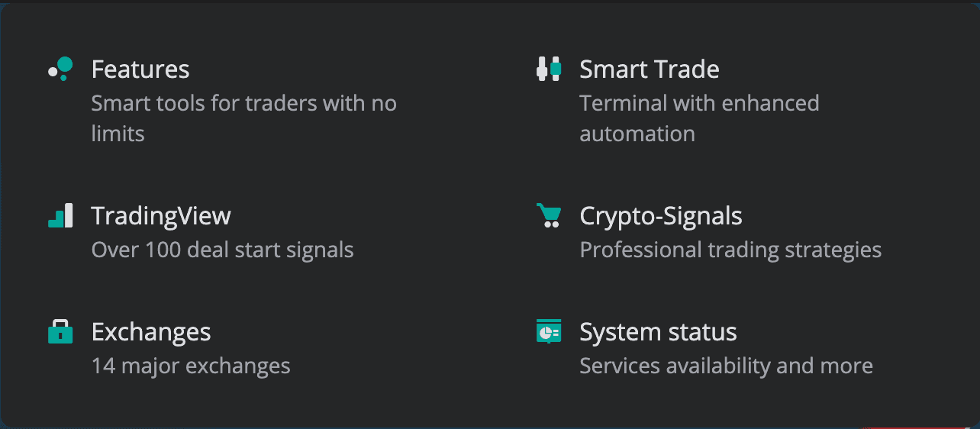Click "Over 100 deal start signals" text

(x=222, y=250)
